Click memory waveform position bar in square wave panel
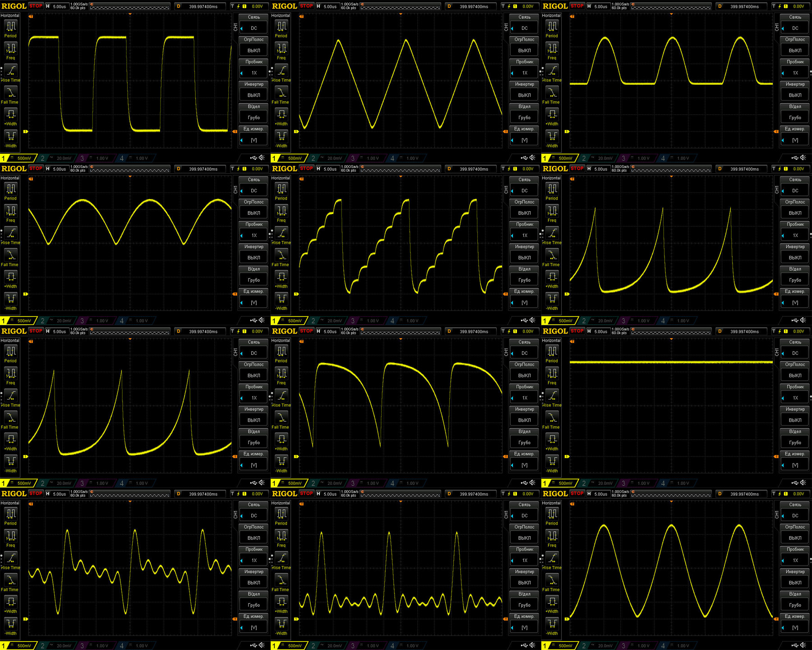 [129, 6]
